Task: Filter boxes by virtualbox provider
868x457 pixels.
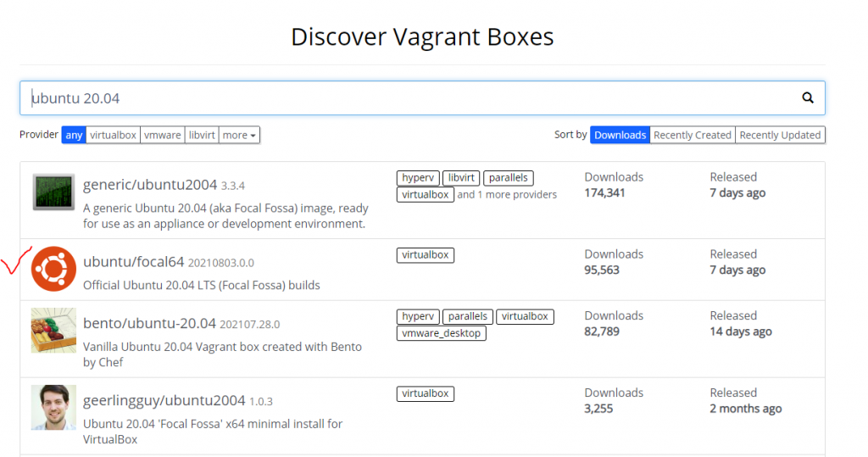Action: pyautogui.click(x=113, y=135)
